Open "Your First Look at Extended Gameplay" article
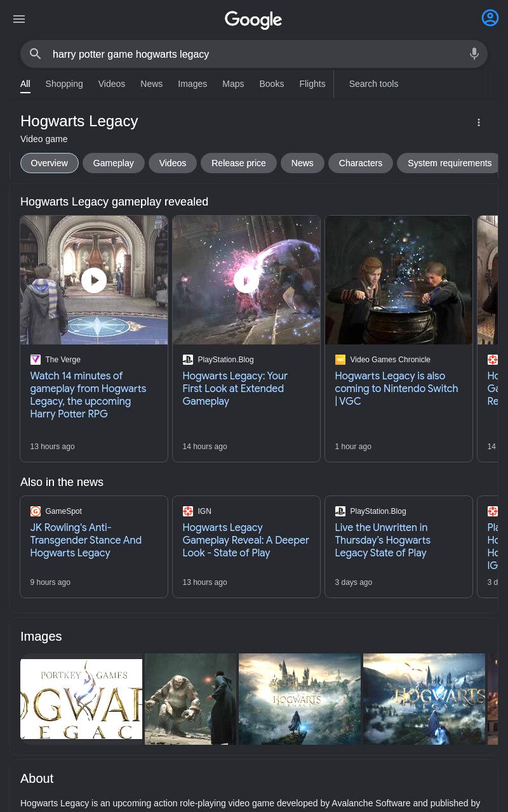Screen dimensions: 508x812 click(235, 388)
